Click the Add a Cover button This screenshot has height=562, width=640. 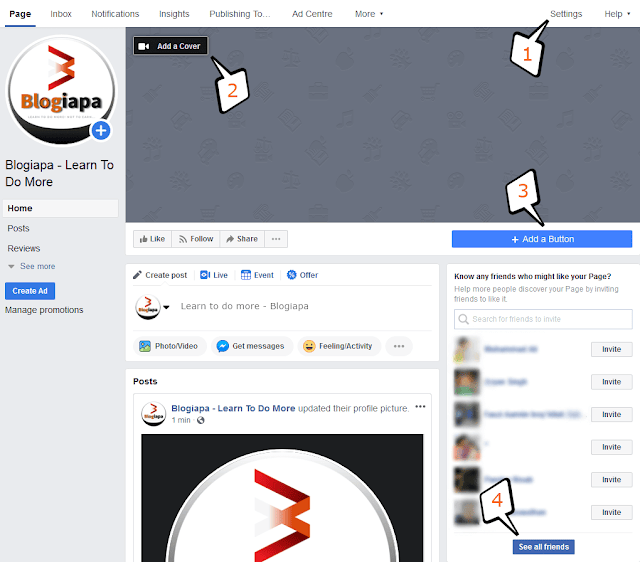(x=171, y=46)
